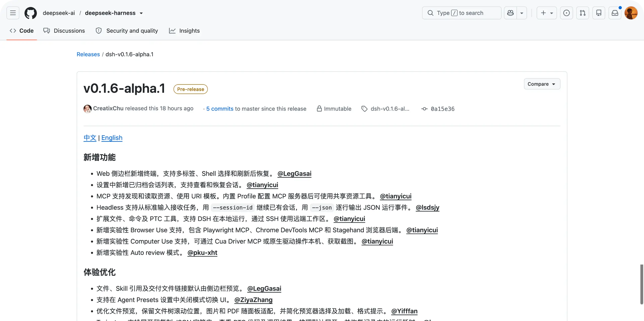Click the Immutable lock icon
644x321 pixels.
click(319, 109)
